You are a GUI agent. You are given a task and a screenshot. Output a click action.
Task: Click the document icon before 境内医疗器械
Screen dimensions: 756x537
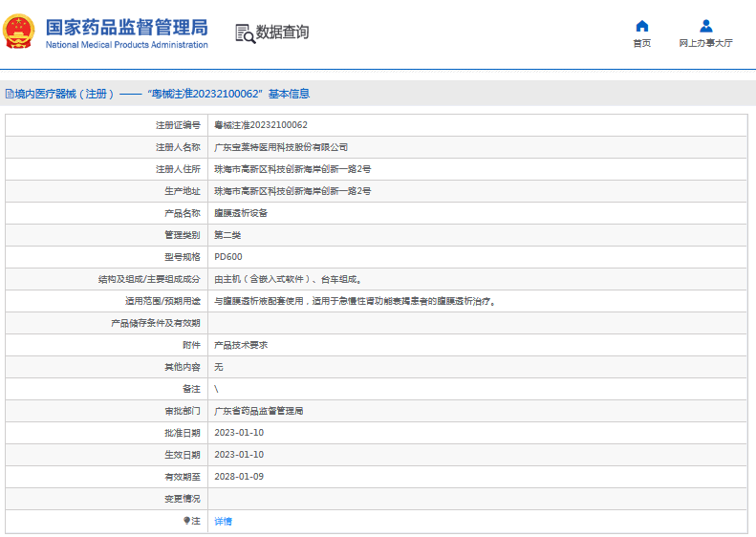[x=10, y=94]
